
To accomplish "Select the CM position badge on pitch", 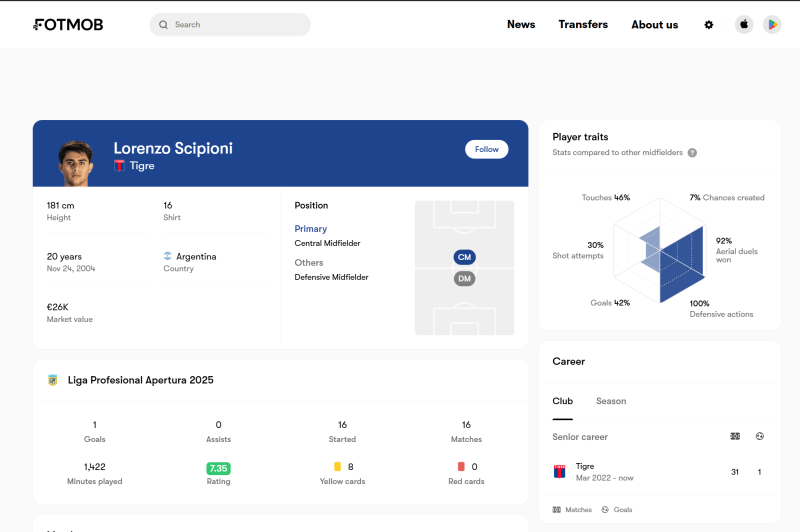I will [464, 257].
